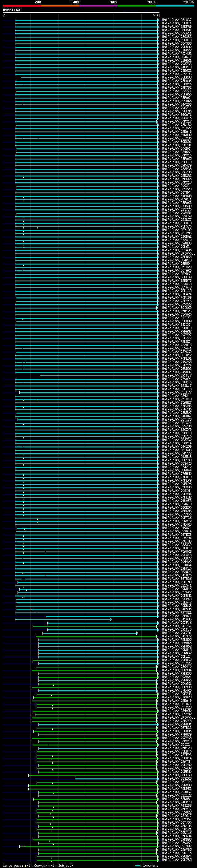Open hit UniRef100_O23771
Viewport: 197px width, 868px height.
[177, 91]
